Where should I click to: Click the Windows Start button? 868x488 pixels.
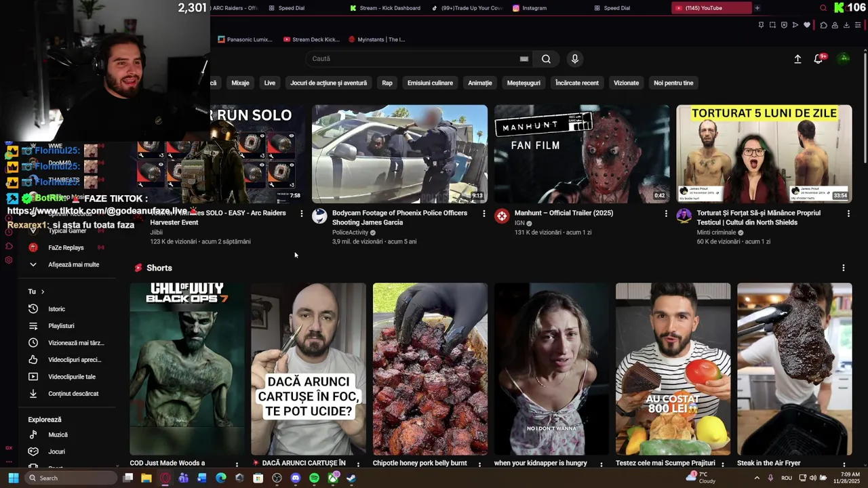(13, 478)
